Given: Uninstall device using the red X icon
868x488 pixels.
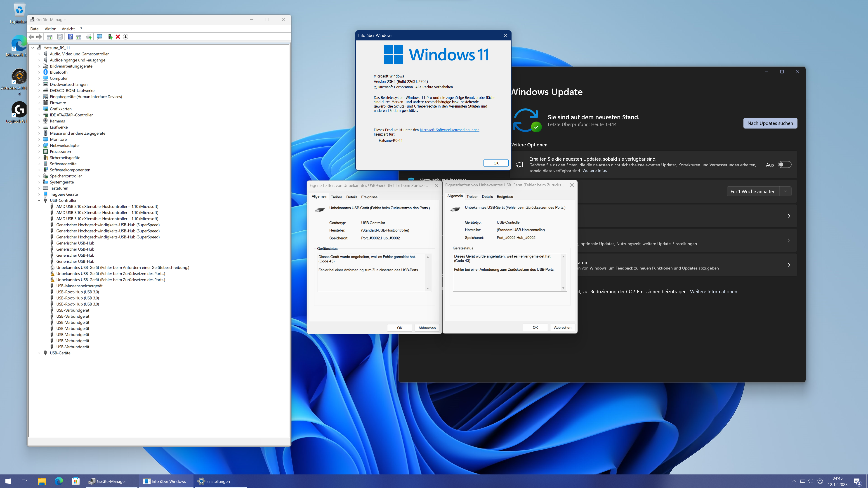Looking at the screenshot, I should 118,37.
